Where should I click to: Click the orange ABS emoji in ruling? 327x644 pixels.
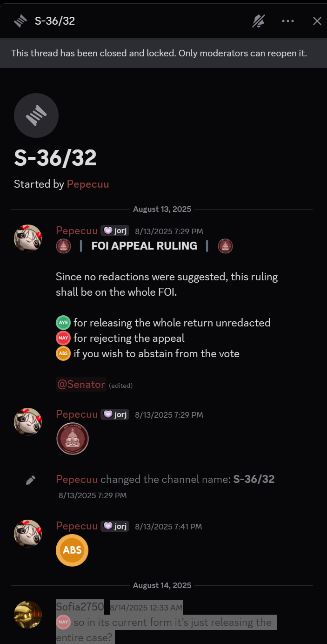(x=63, y=353)
